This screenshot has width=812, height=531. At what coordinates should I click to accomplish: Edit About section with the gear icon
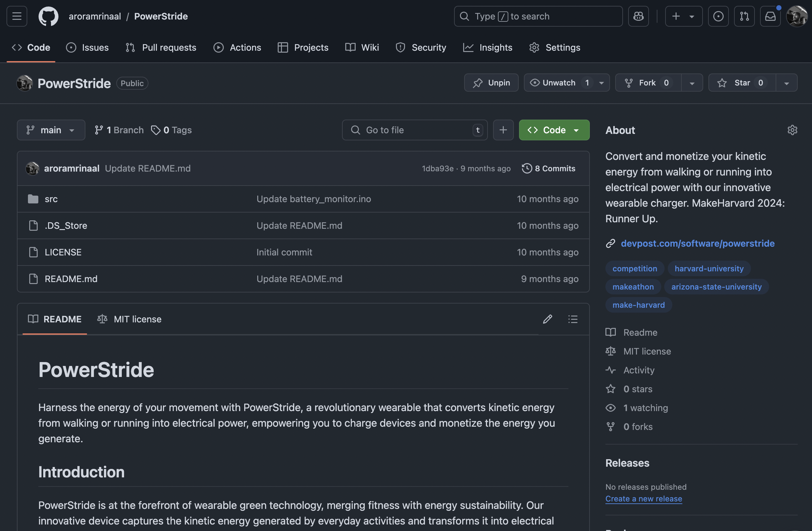pos(792,130)
